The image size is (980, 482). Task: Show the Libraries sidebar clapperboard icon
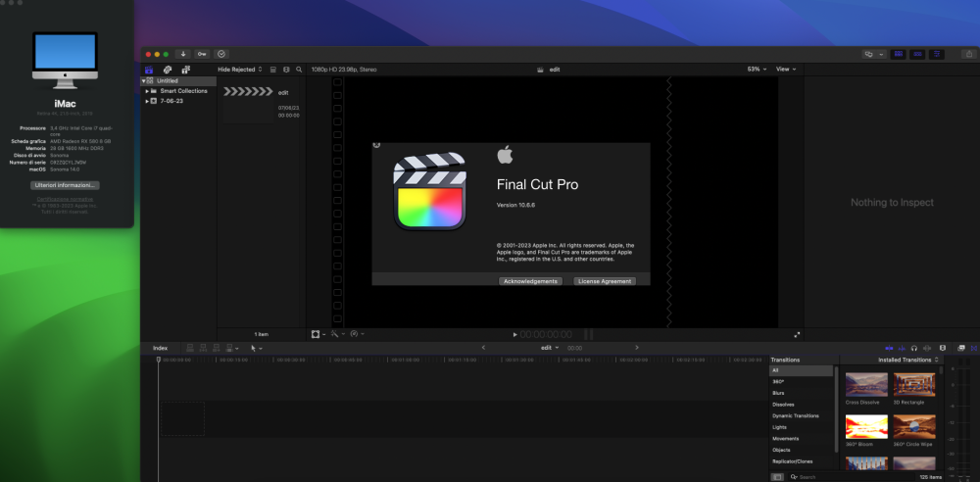(x=149, y=70)
